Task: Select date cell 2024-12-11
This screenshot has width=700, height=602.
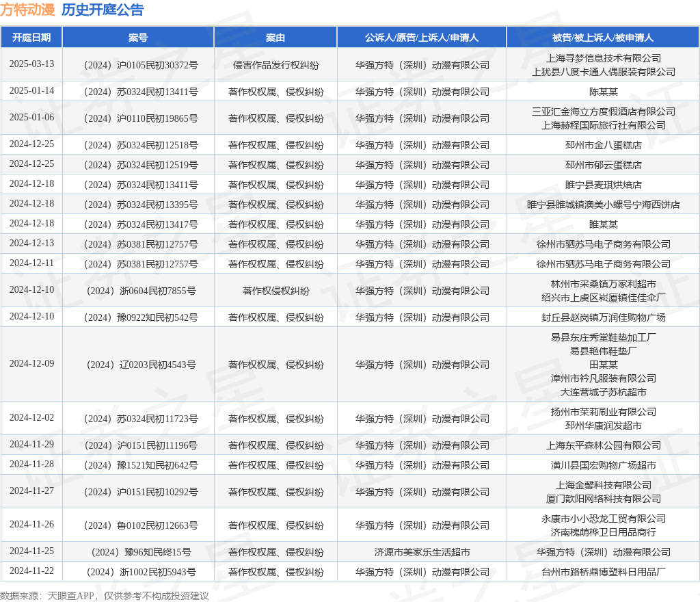Action: pos(31,263)
